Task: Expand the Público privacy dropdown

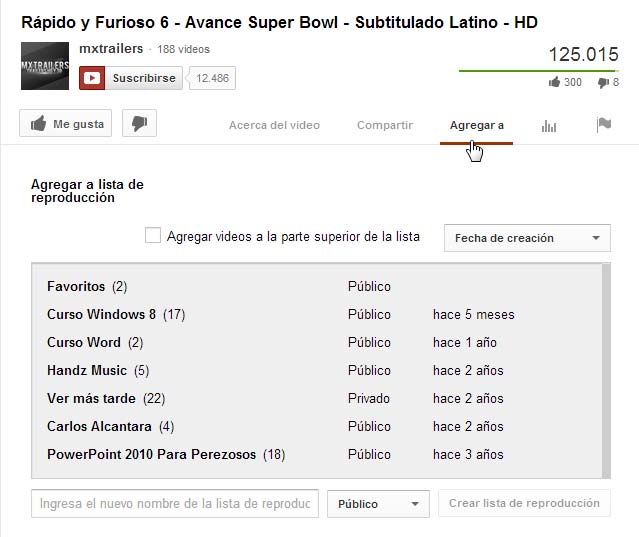Action: pyautogui.click(x=378, y=504)
